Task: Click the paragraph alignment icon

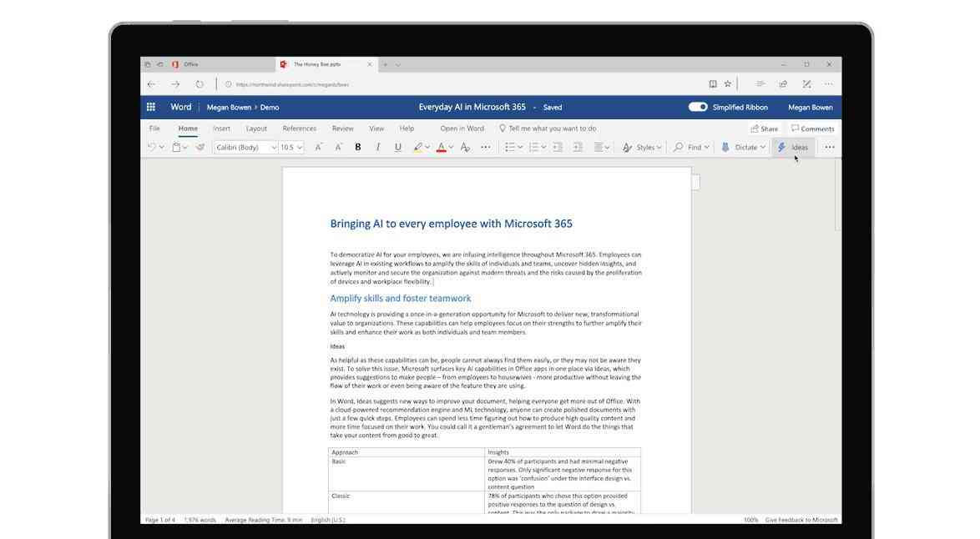Action: point(599,148)
